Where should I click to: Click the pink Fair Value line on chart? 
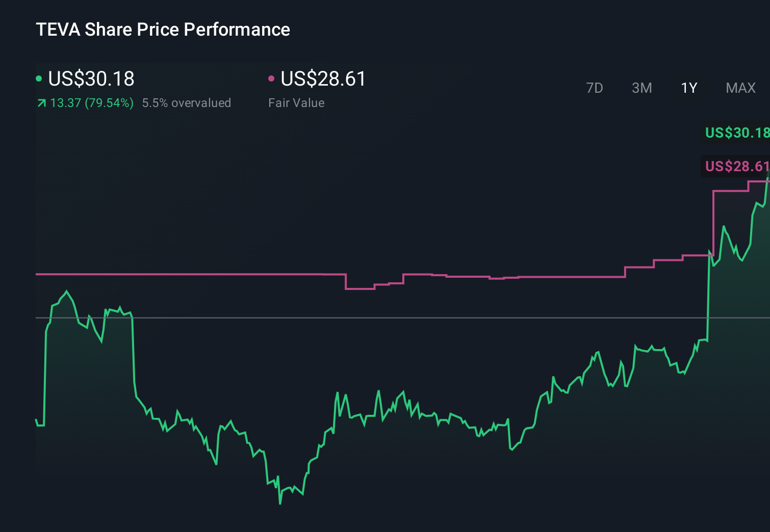coord(204,274)
